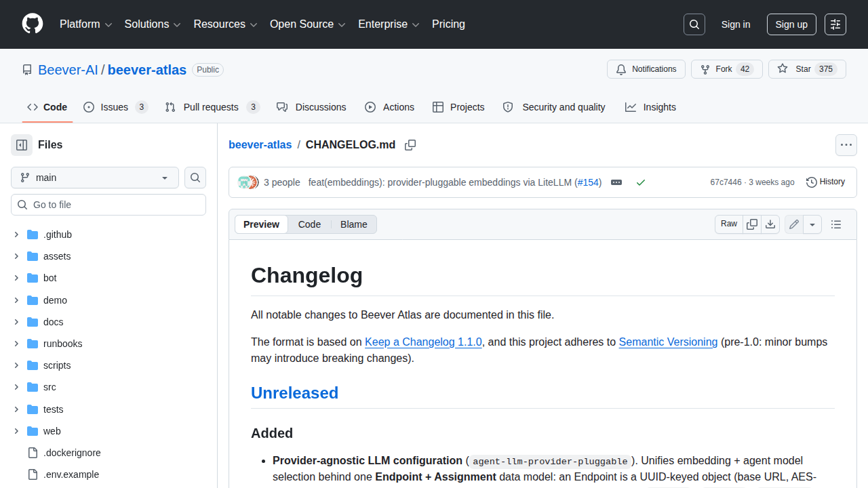
Task: Expand the commit message ellipsis
Action: click(616, 182)
